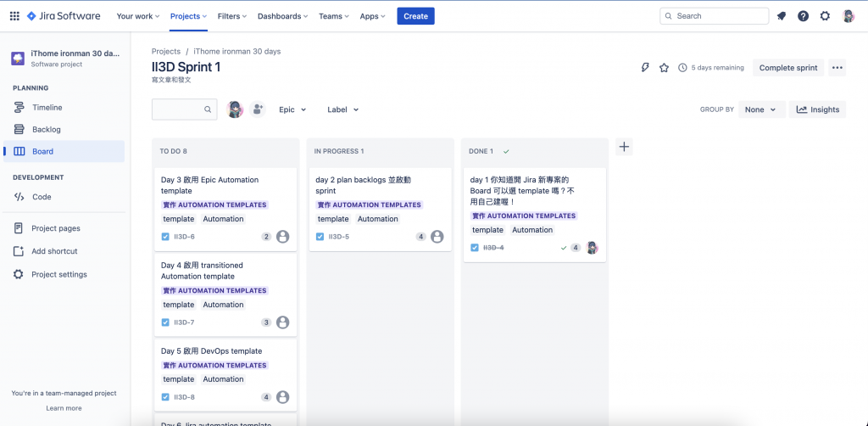Click unassigned avatar on II3D-6 card
Viewport: 868px width, 426px height.
click(x=283, y=237)
